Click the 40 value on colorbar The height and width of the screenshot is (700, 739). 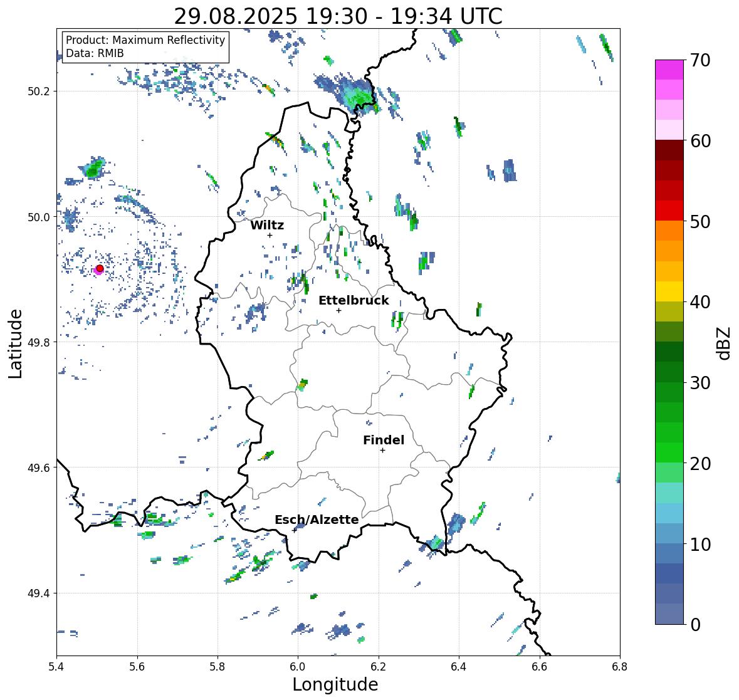point(700,302)
